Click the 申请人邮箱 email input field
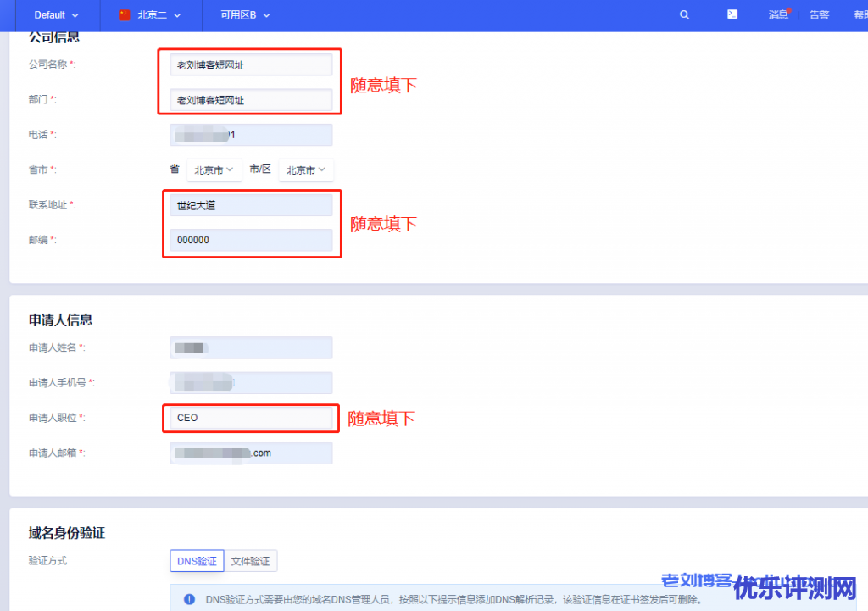 [251, 453]
